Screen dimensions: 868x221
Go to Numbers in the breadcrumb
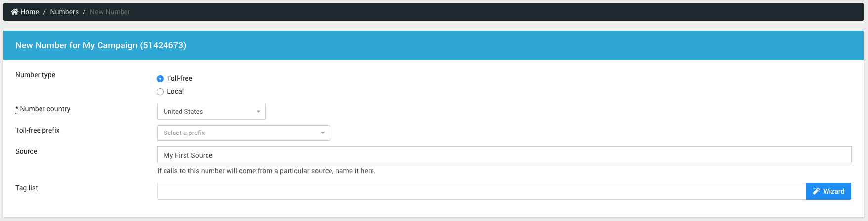(64, 12)
